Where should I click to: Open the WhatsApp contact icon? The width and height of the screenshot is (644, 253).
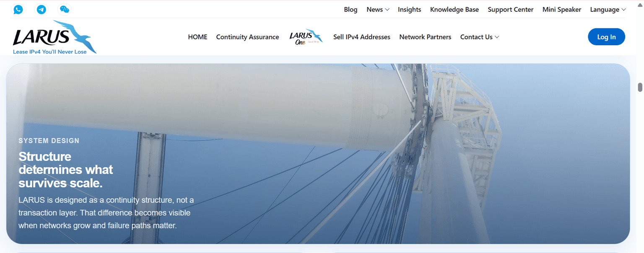pos(18,9)
